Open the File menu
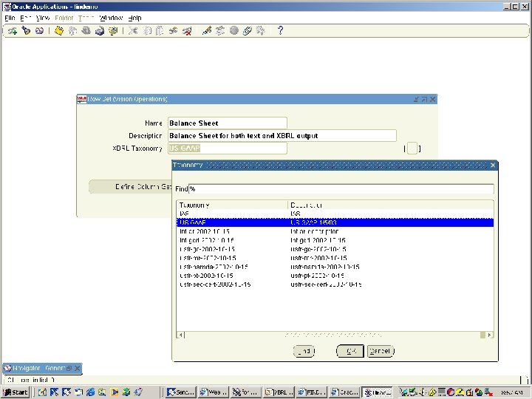This screenshot has height=399, width=532. [10, 18]
